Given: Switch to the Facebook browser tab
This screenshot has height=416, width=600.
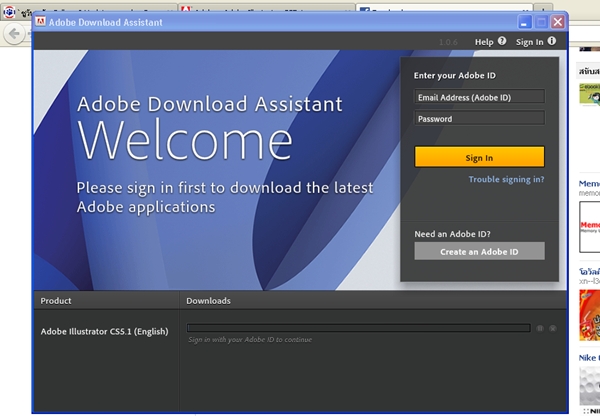Looking at the screenshot, I should (x=444, y=8).
